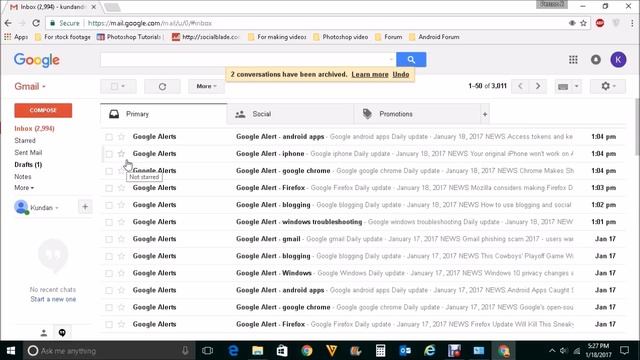Tick the google chrome 1:04 pm email checkbox
This screenshot has width=640, height=360.
(109, 171)
